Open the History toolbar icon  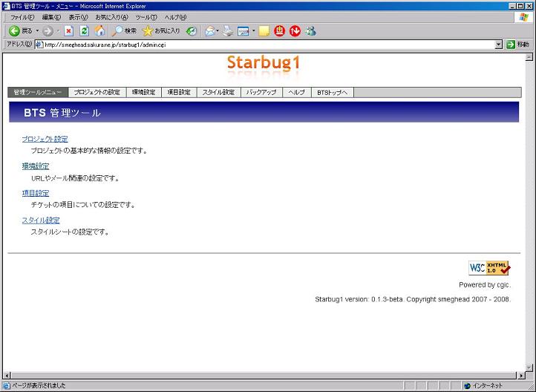192,31
